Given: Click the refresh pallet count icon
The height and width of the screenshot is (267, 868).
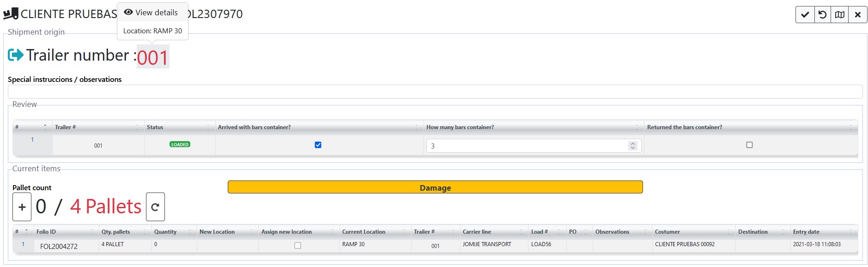Looking at the screenshot, I should point(155,207).
